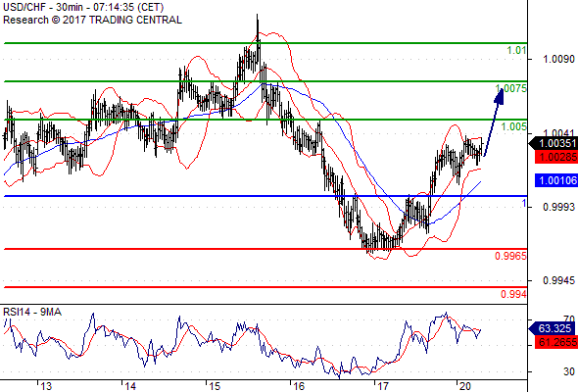Click the 1.01 green resistance label
This screenshot has width=578, height=392.
pyautogui.click(x=516, y=50)
